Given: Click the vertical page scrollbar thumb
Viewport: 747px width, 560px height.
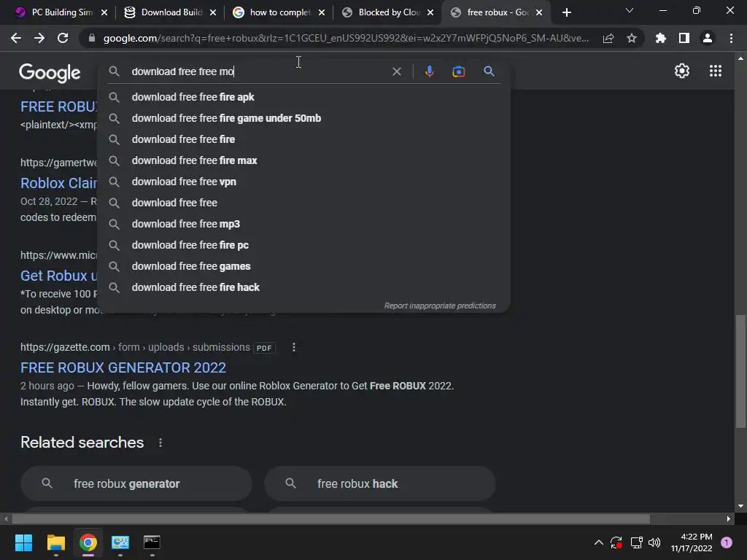Looking at the screenshot, I should click(x=740, y=371).
